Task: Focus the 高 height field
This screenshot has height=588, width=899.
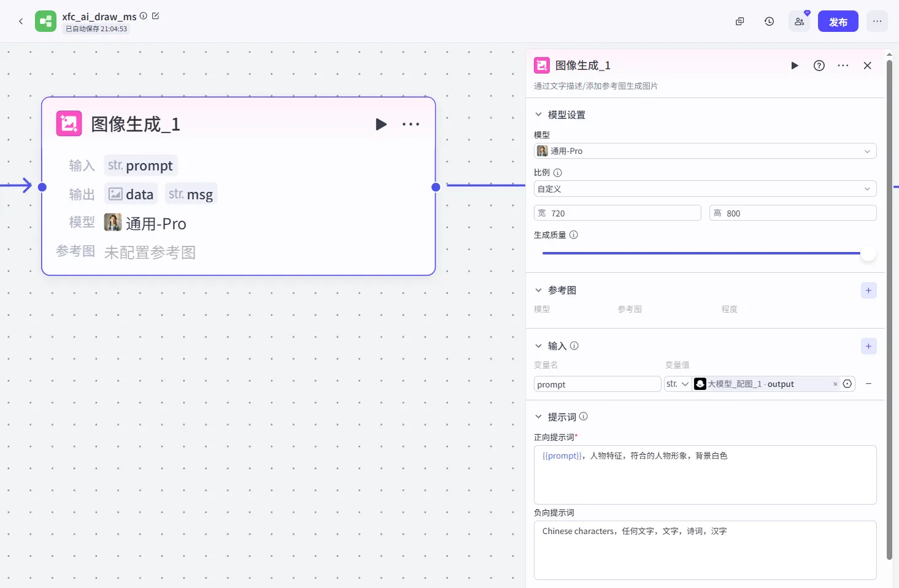Action: pyautogui.click(x=793, y=213)
